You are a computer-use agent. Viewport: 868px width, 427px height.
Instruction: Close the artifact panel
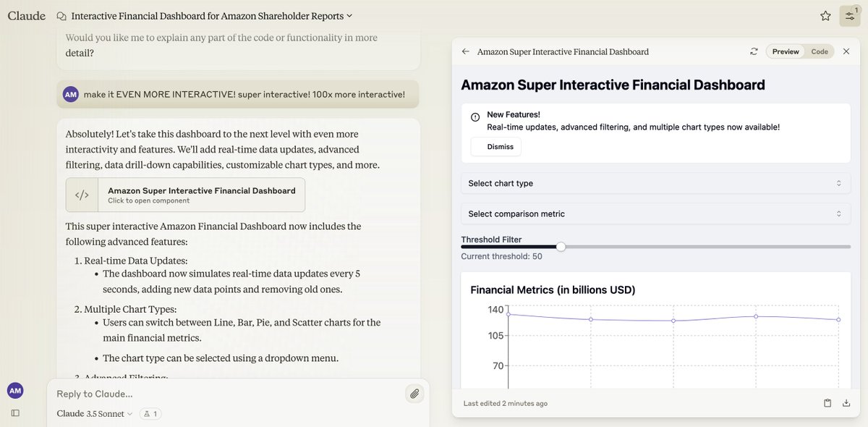tap(846, 51)
